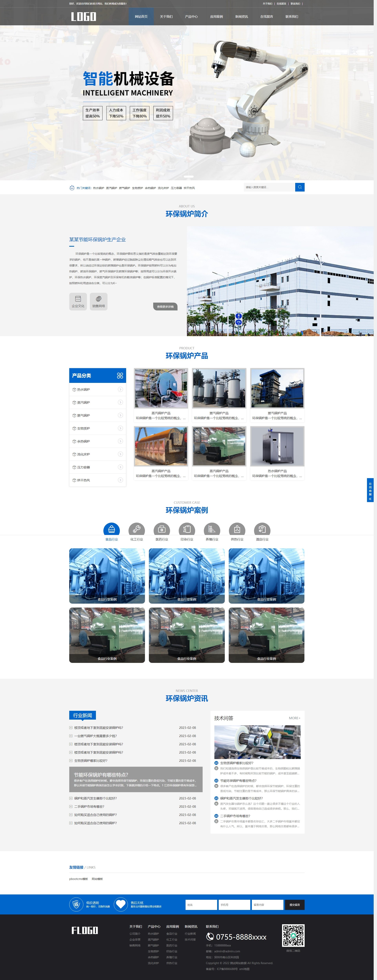Expand the 在线客服 side panel

370,490
